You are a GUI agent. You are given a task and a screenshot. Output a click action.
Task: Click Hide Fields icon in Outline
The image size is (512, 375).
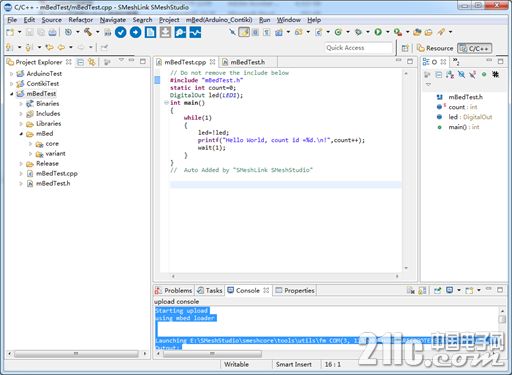pos(461,75)
